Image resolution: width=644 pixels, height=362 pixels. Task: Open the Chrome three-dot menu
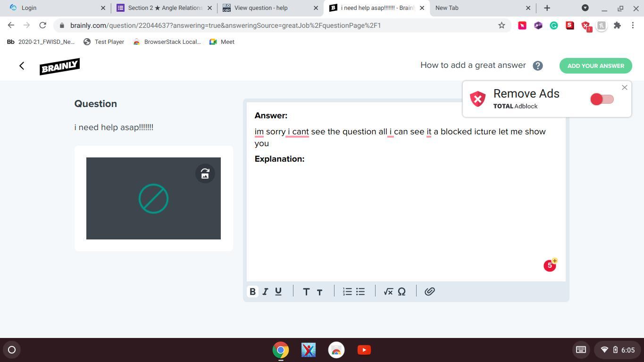(x=633, y=25)
